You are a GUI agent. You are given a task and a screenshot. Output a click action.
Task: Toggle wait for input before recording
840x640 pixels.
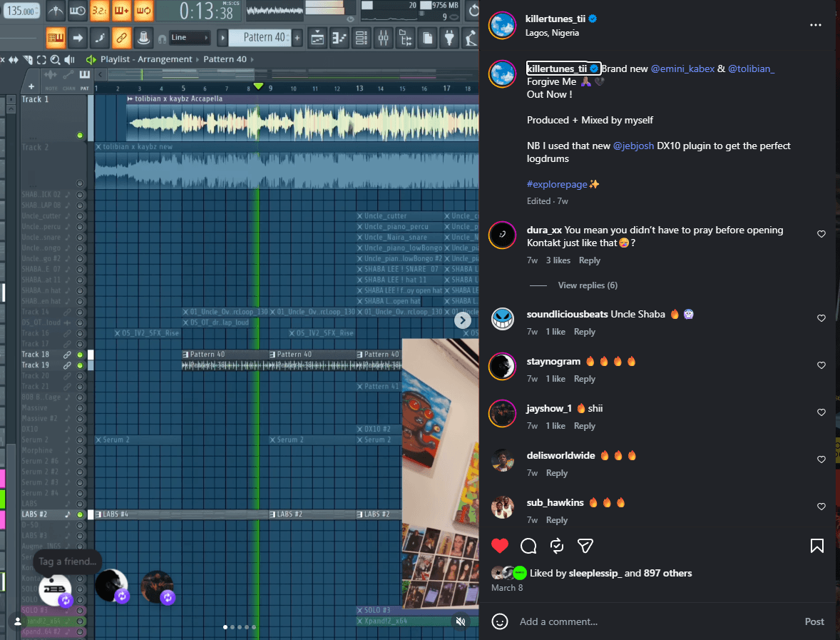point(77,10)
